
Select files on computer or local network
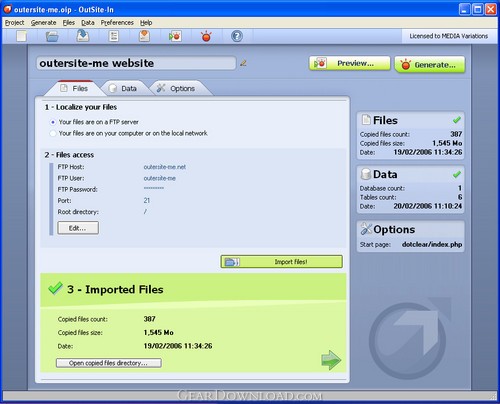pyautogui.click(x=53, y=134)
